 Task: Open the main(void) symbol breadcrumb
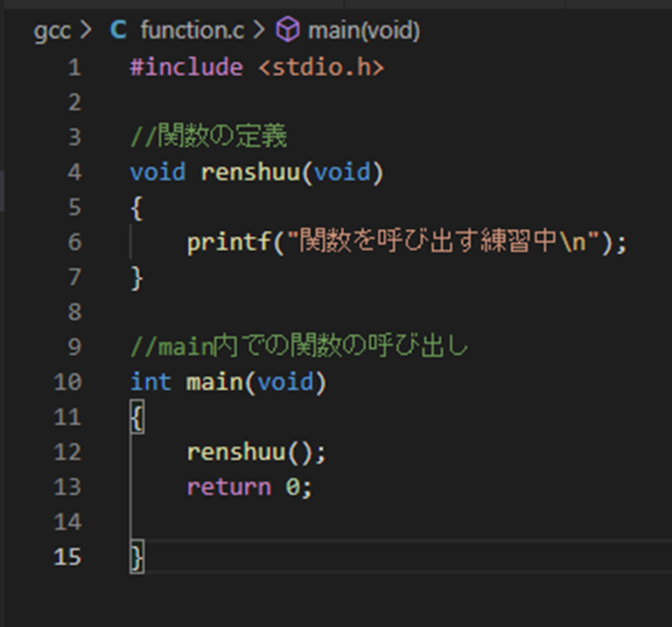coord(363,31)
